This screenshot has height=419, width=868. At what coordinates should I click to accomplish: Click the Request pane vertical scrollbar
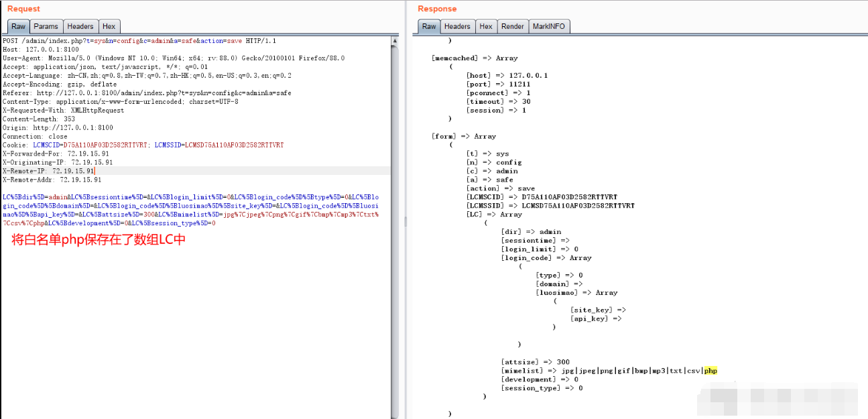click(395, 228)
